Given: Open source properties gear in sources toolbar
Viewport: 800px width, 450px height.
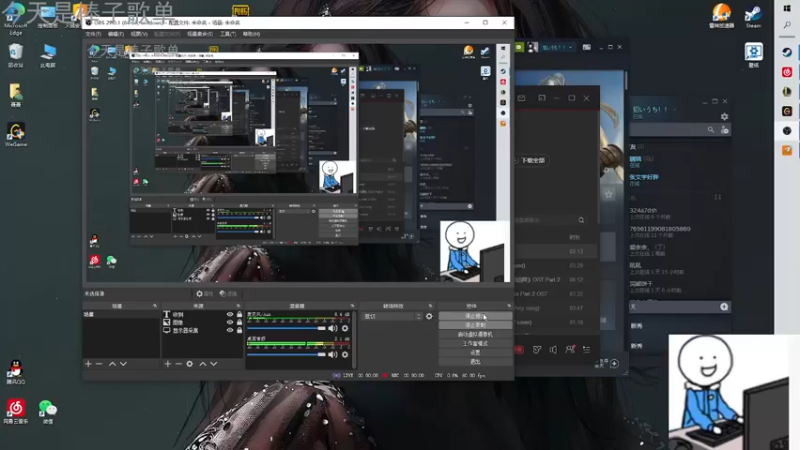Looking at the screenshot, I should 189,364.
